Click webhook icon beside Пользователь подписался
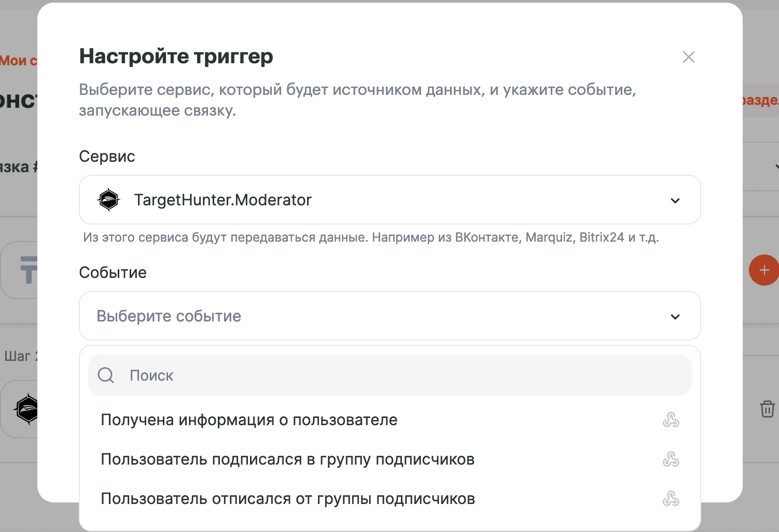 [x=671, y=459]
